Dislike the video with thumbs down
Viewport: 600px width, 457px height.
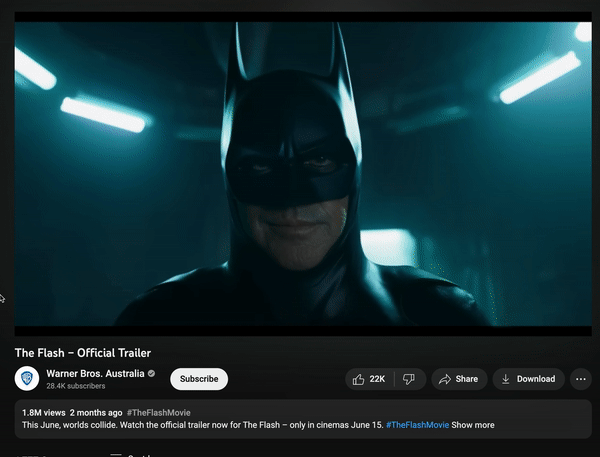[x=409, y=379]
